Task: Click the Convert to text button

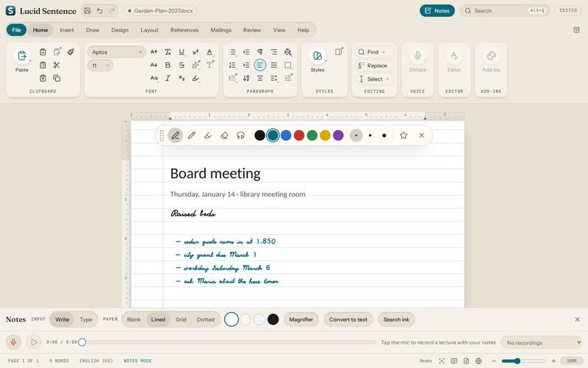Action: click(x=348, y=319)
